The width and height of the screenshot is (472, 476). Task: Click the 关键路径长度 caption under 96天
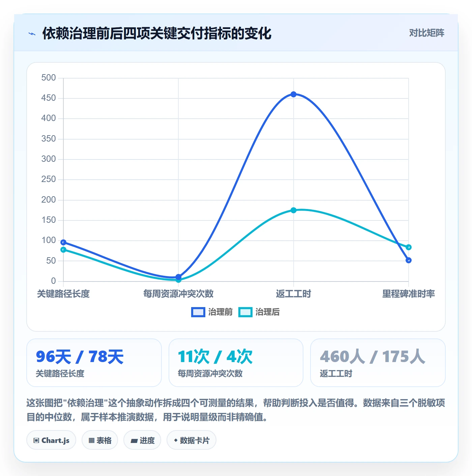tap(60, 374)
